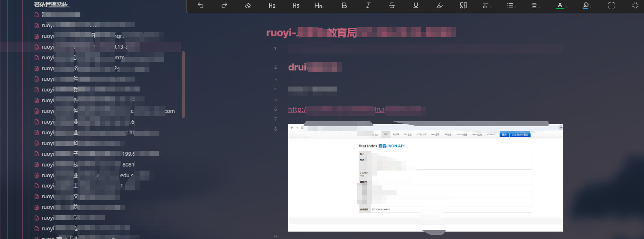Click the drui heading on line 2
The height and width of the screenshot is (239, 644).
315,67
